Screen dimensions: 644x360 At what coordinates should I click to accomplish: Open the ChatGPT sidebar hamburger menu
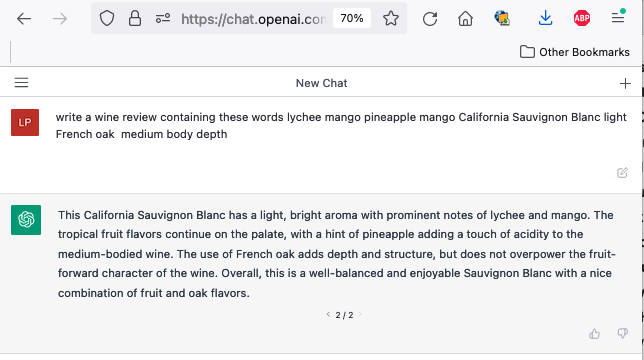coord(21,83)
